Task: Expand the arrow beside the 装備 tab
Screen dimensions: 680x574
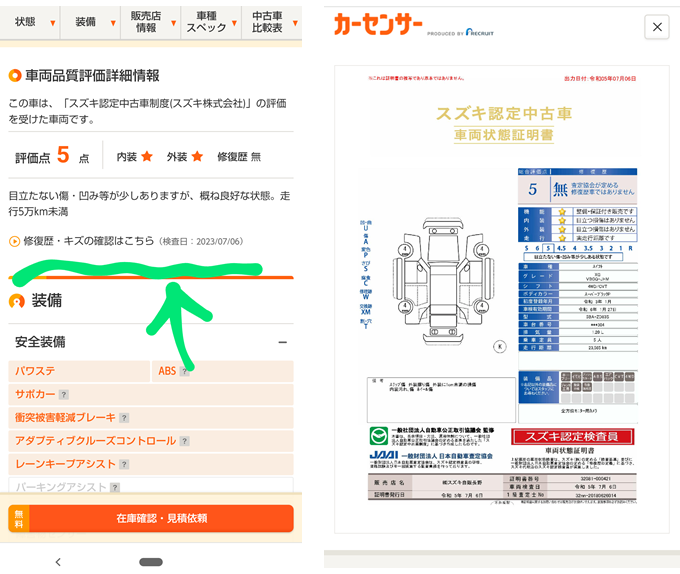Action: click(113, 23)
